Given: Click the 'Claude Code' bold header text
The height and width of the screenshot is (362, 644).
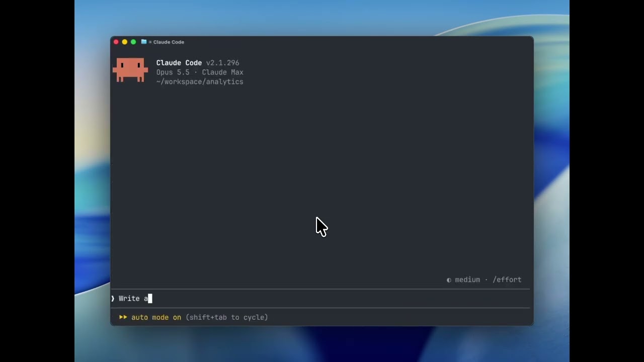Looking at the screenshot, I should click(179, 63).
